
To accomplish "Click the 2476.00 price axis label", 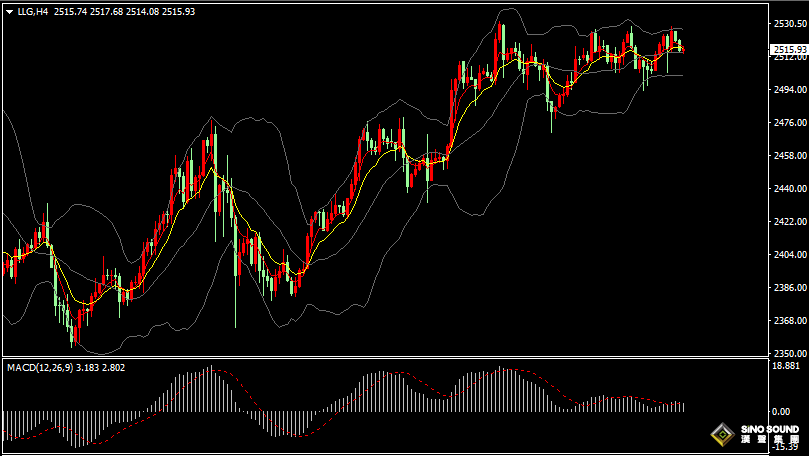I will [788, 123].
